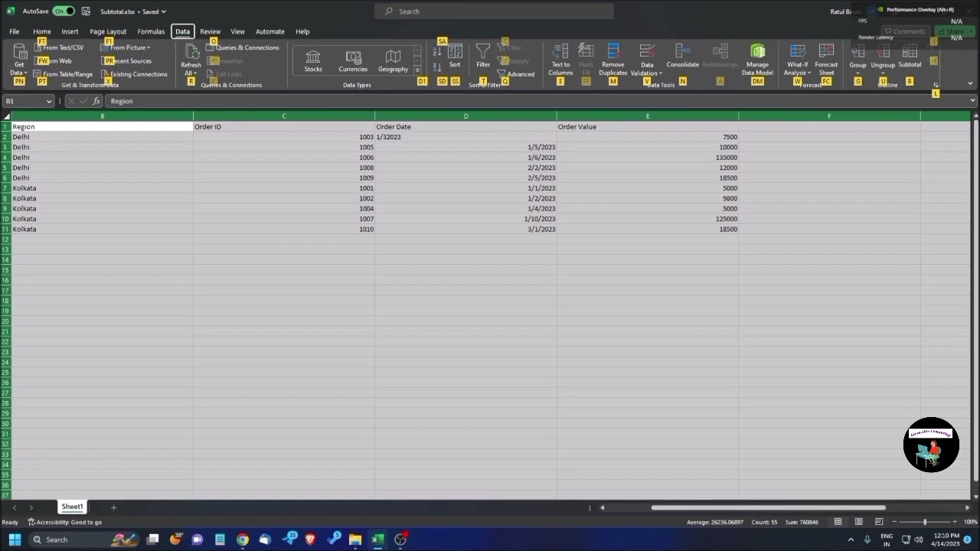Open Chrome from the taskbar
980x551 pixels.
click(x=242, y=540)
